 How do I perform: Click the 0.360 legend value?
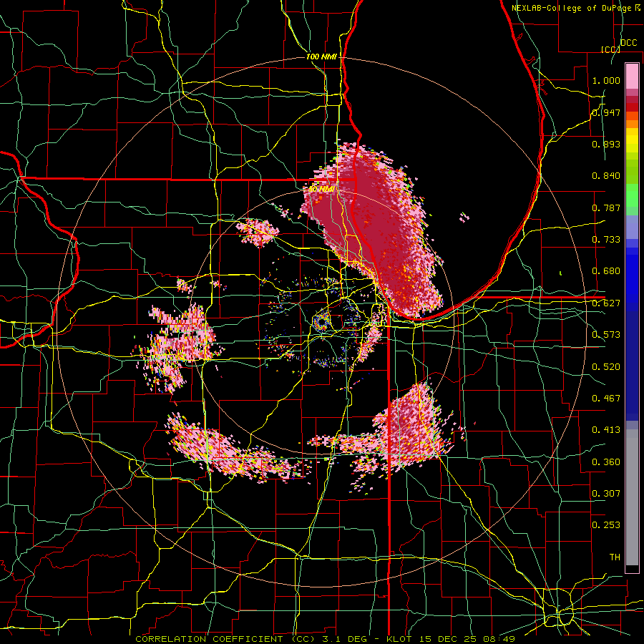coord(606,462)
